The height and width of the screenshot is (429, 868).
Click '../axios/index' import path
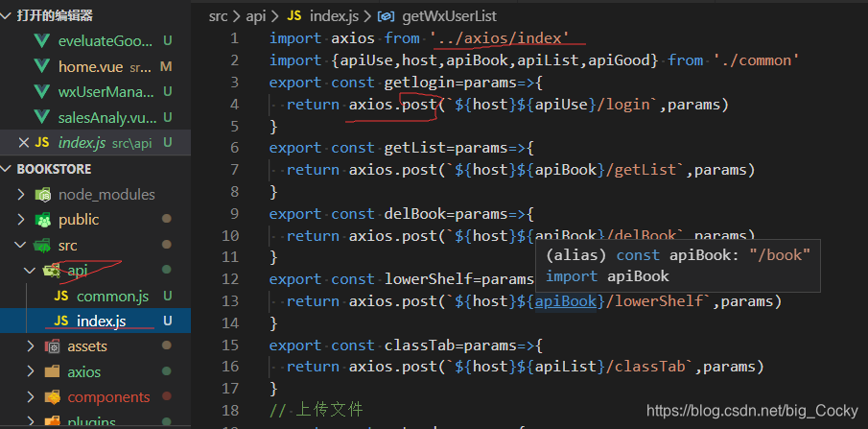click(500, 38)
